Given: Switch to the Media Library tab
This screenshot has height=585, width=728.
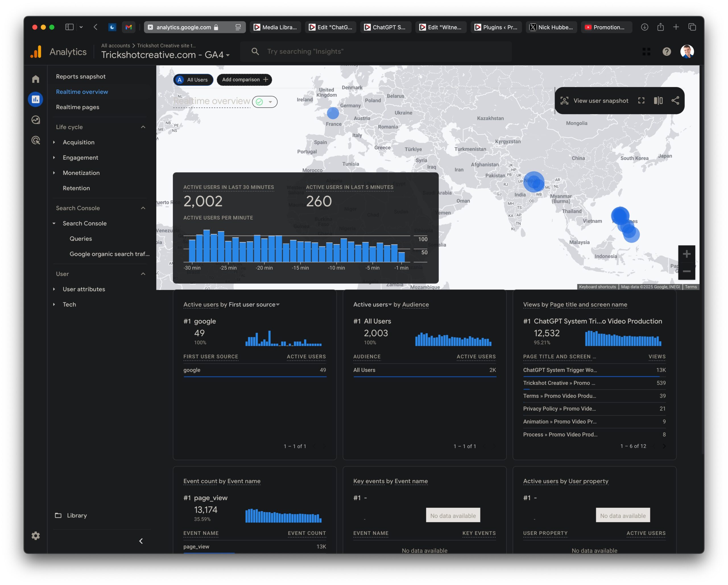Looking at the screenshot, I should (276, 27).
